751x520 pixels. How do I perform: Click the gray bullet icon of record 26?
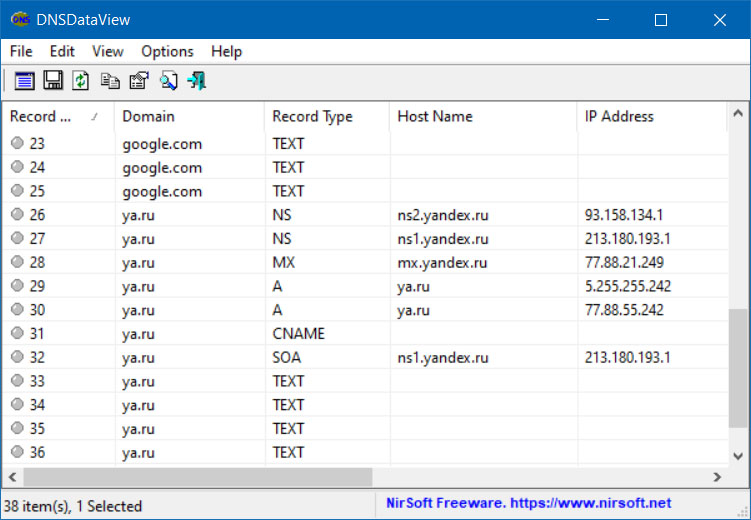(x=17, y=214)
